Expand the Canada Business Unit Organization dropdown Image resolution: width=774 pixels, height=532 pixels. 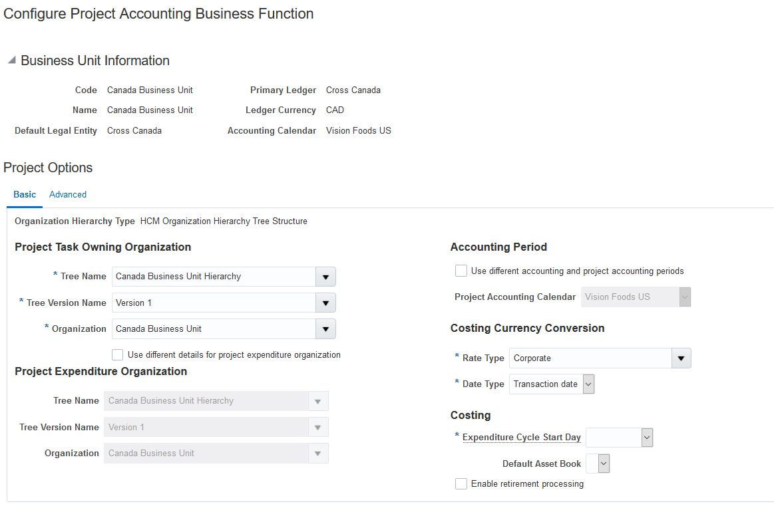point(325,329)
